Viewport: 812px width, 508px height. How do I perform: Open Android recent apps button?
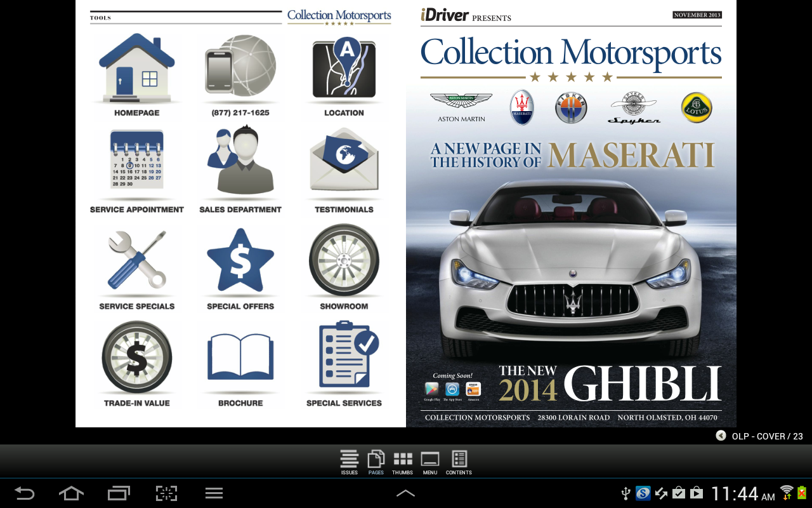(119, 493)
